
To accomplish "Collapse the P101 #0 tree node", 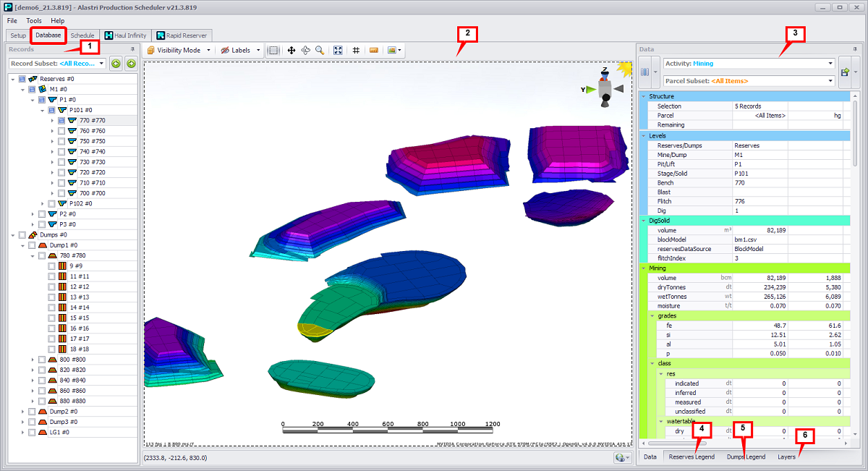I will (43, 110).
